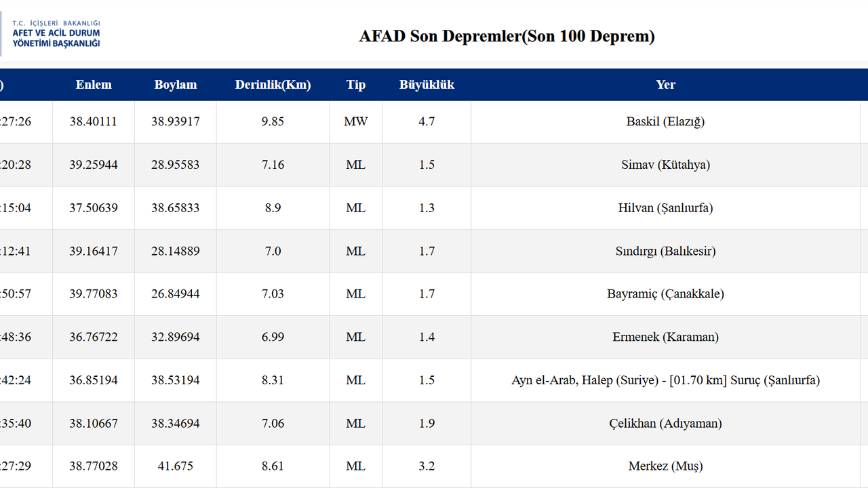Sort by the Enlem column header
Viewport: 868px width, 488px height.
click(94, 84)
